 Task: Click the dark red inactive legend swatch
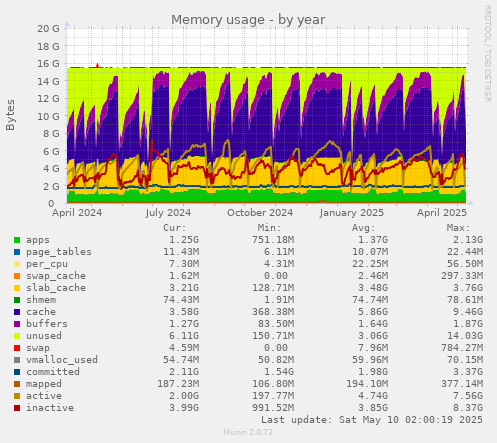tap(17, 408)
